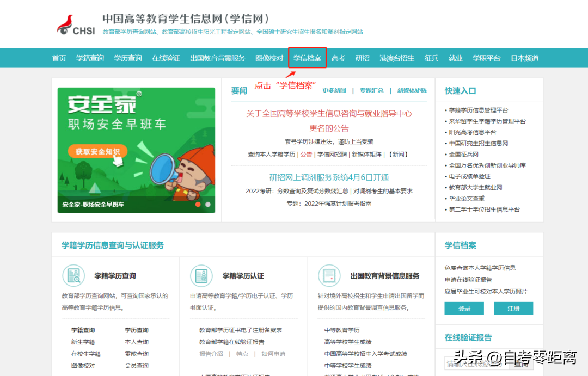Click the 如何申请 link

pos(273,354)
